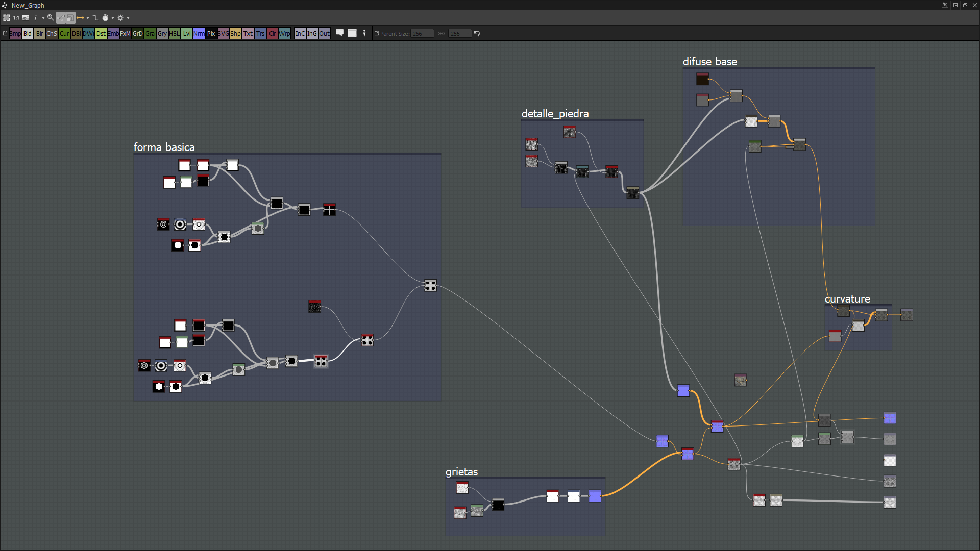Add an Emboss node with Emb

coord(113,34)
